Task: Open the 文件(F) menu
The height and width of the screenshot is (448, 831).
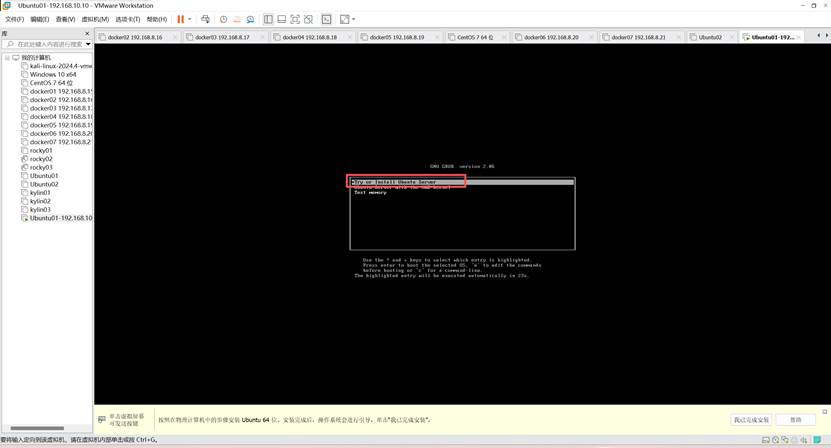Action: (x=14, y=19)
